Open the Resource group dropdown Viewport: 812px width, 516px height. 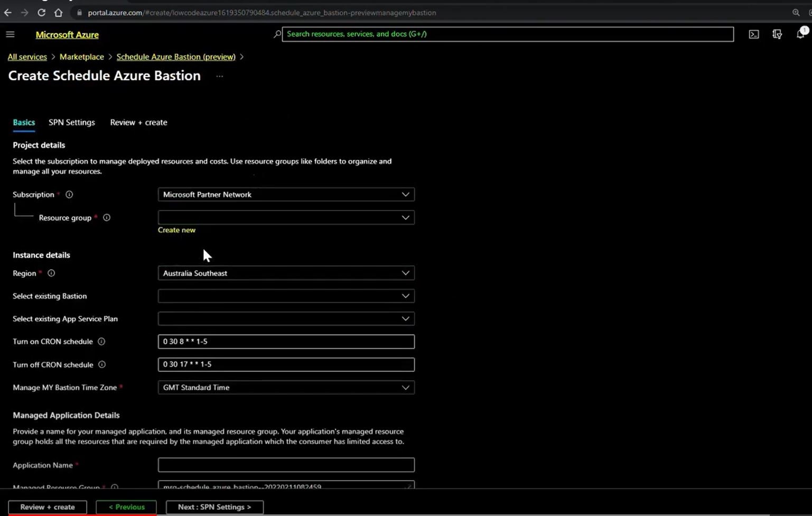pos(286,217)
